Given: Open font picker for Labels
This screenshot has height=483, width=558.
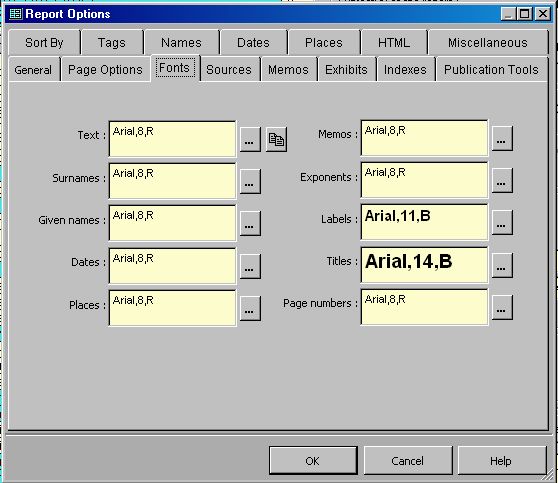Looking at the screenshot, I should (x=502, y=222).
